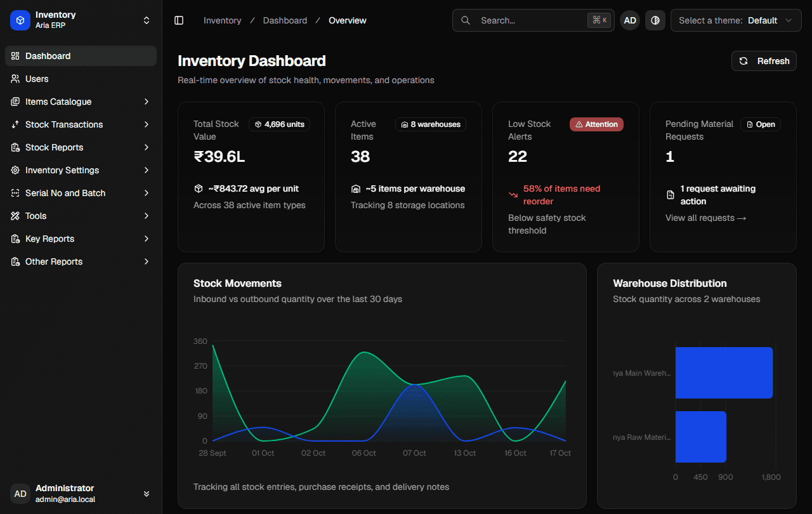The height and width of the screenshot is (514, 812).
Task: Click the Stock Transactions arrows icon
Action: (15, 124)
